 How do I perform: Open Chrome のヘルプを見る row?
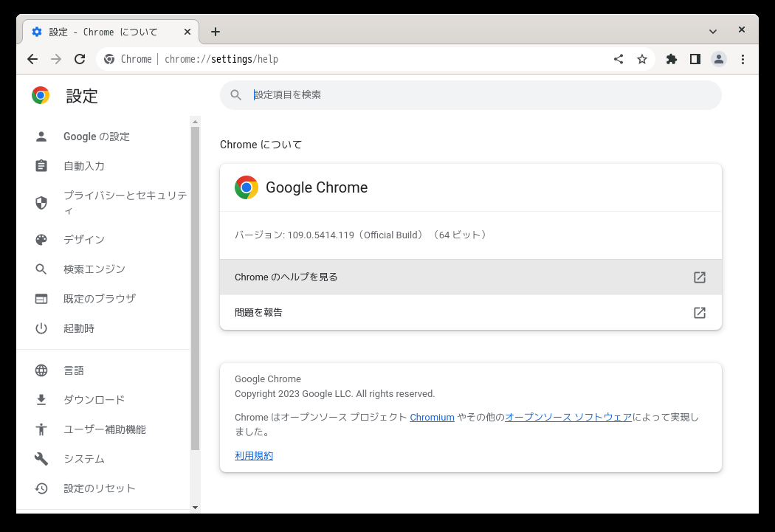tap(471, 277)
